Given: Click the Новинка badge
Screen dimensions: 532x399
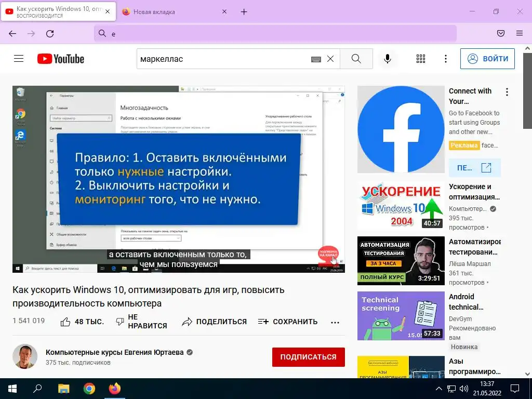Looking at the screenshot, I should tap(464, 347).
